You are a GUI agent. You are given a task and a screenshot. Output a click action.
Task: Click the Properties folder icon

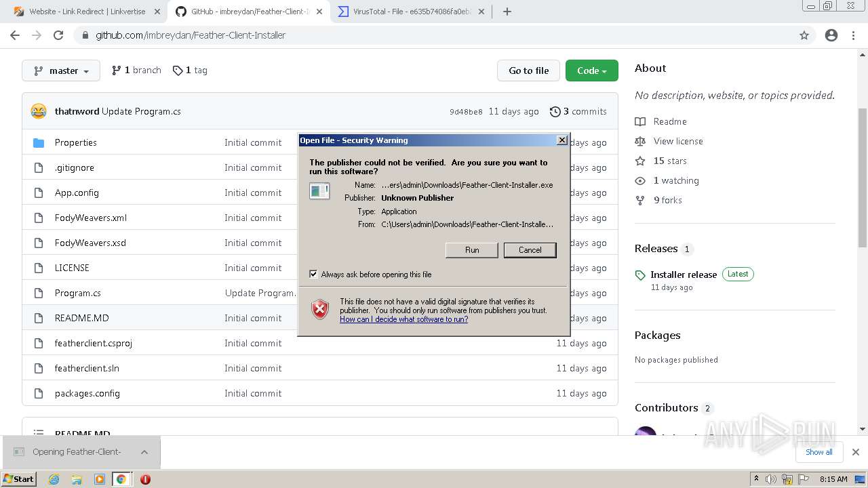(39, 142)
